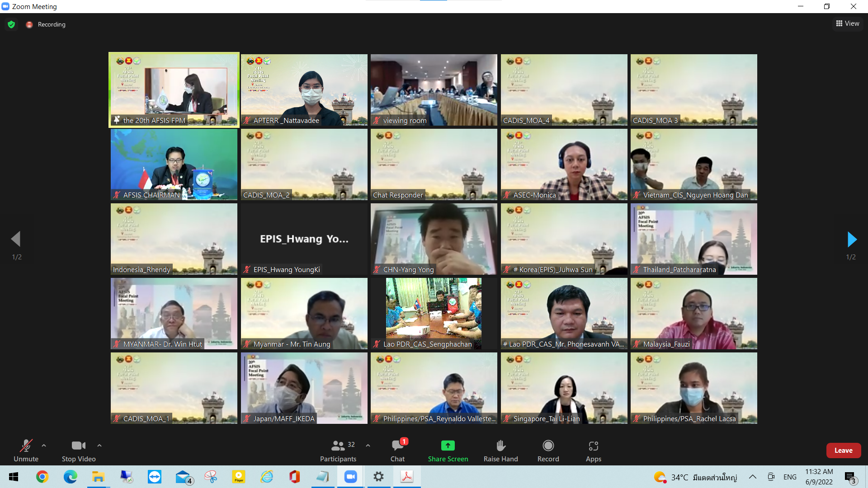Viewport: 868px width, 488px height.
Task: Expand audio options next to Unmute
Action: (x=44, y=446)
